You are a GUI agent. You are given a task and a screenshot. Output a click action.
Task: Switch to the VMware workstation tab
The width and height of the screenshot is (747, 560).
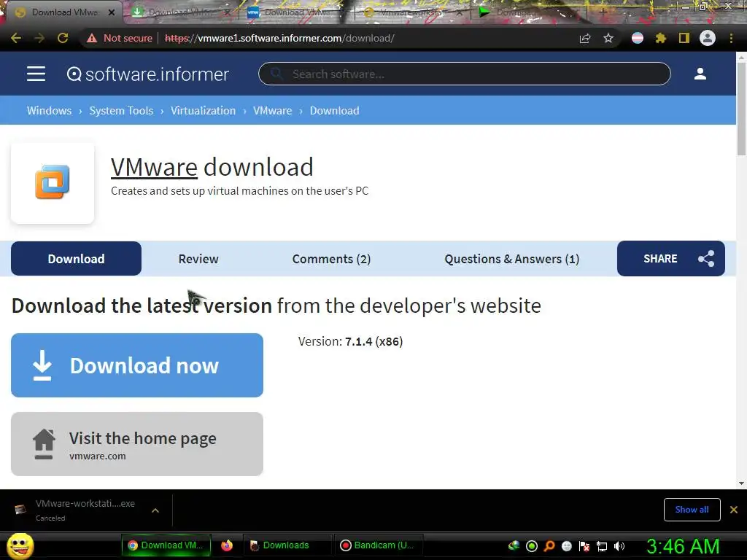(412, 13)
